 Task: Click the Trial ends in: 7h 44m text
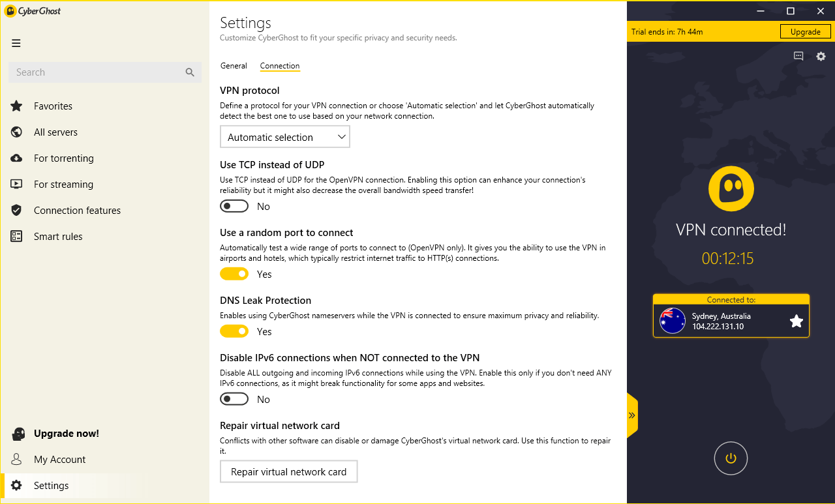coord(667,31)
